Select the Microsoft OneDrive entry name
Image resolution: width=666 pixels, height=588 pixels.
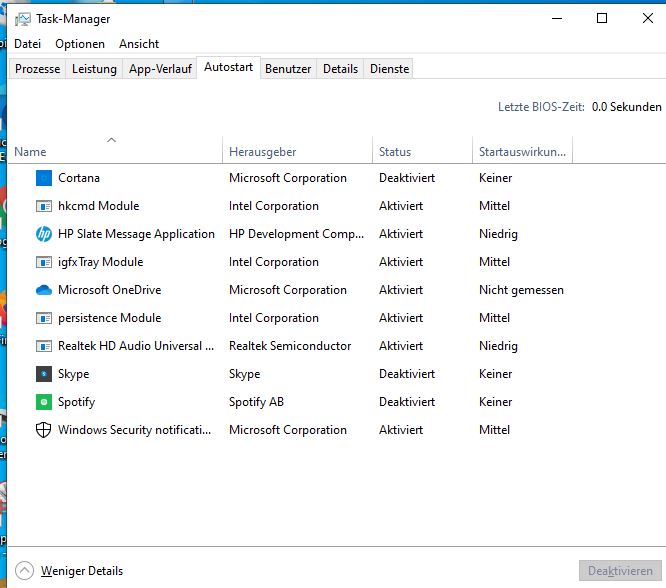(110, 290)
